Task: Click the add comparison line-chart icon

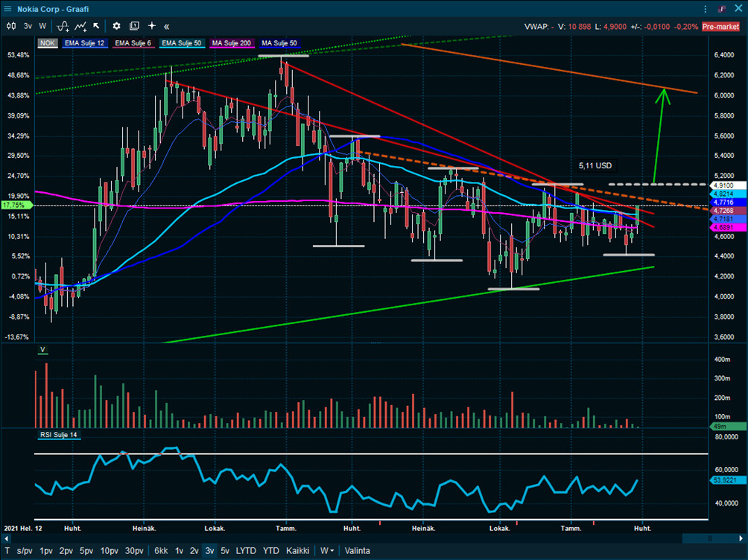Action: (x=80, y=25)
